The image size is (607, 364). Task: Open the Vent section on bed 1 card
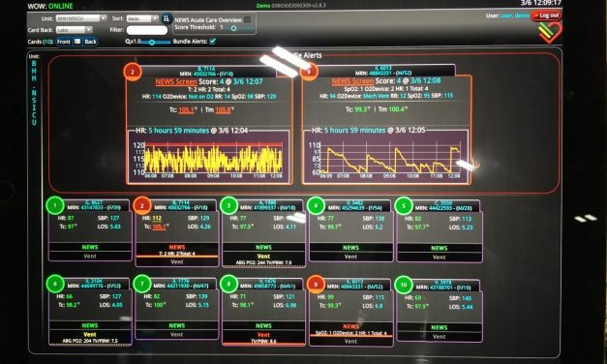click(90, 256)
